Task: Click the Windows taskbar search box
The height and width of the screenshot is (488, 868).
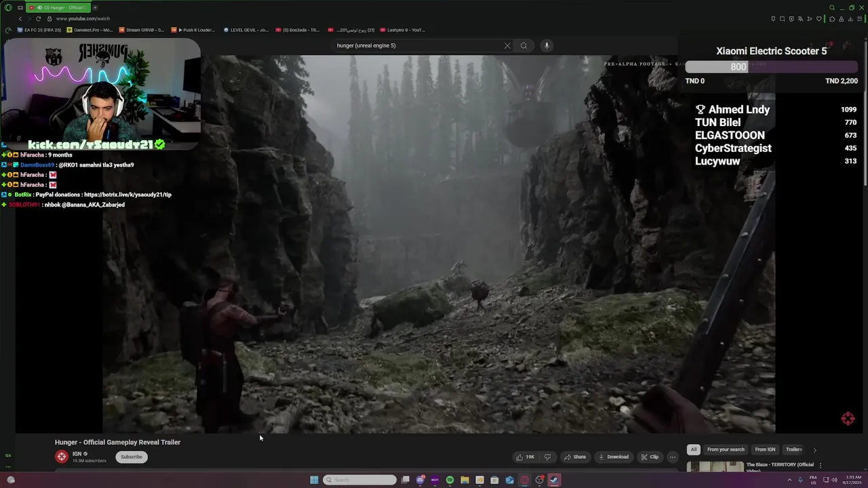Action: click(359, 480)
